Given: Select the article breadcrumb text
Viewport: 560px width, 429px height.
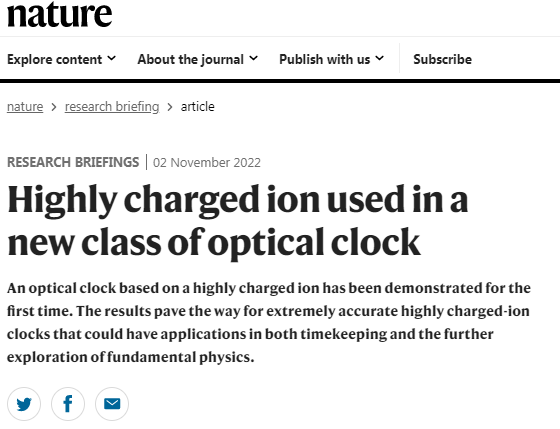Looking at the screenshot, I should point(198,106).
